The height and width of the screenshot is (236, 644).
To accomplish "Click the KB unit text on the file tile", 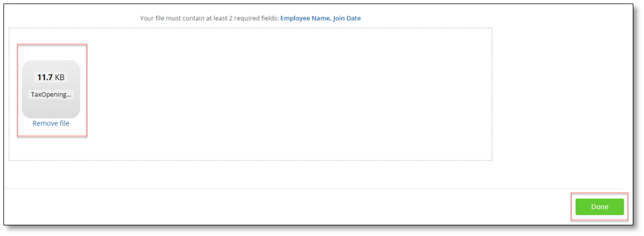I will 59,77.
